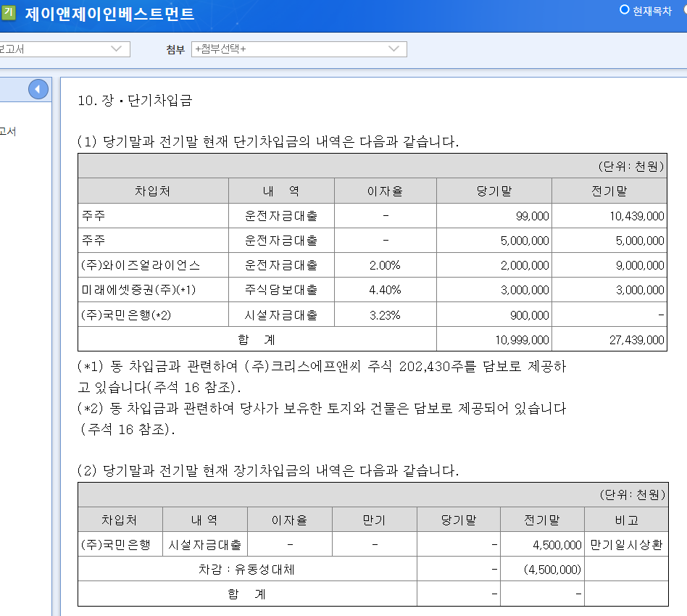The height and width of the screenshot is (616, 687).
Task: Click the circle icon beside 현재목차
Action: pyautogui.click(x=625, y=9)
